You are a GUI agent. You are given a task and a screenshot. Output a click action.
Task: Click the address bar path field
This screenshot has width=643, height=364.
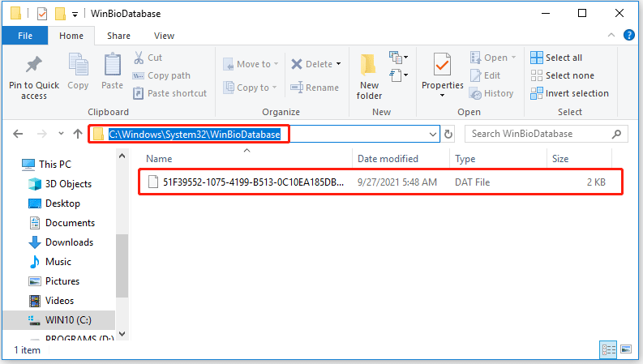(264, 134)
